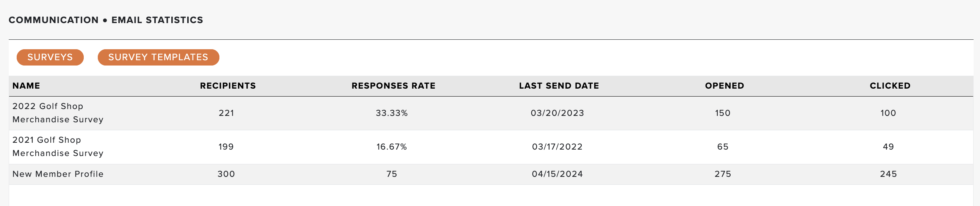
Task: Click the 221 recipients value
Action: click(226, 113)
